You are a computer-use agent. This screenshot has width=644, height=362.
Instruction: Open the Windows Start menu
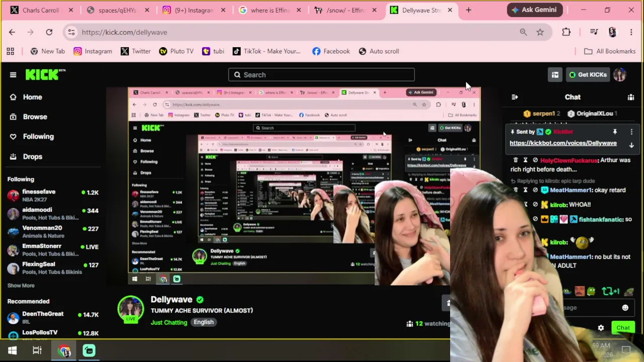(12, 350)
